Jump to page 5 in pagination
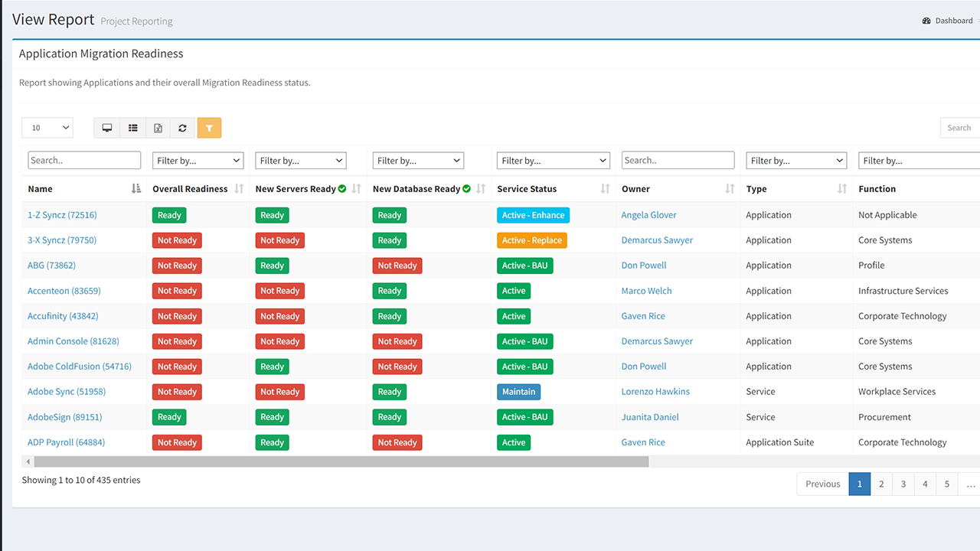This screenshot has width=980, height=551. pyautogui.click(x=946, y=484)
